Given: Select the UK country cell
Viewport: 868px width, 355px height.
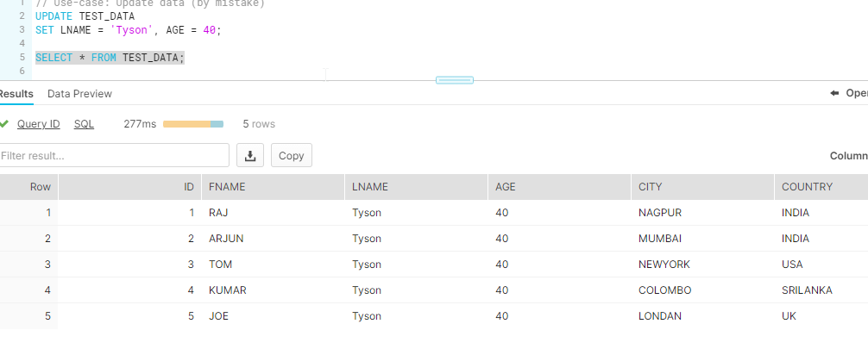Looking at the screenshot, I should click(821, 316).
